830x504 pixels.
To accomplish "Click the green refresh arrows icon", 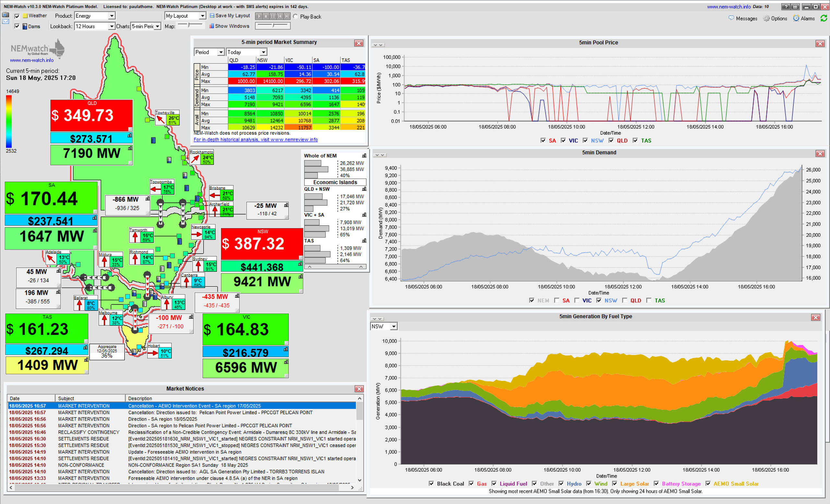I will point(824,18).
